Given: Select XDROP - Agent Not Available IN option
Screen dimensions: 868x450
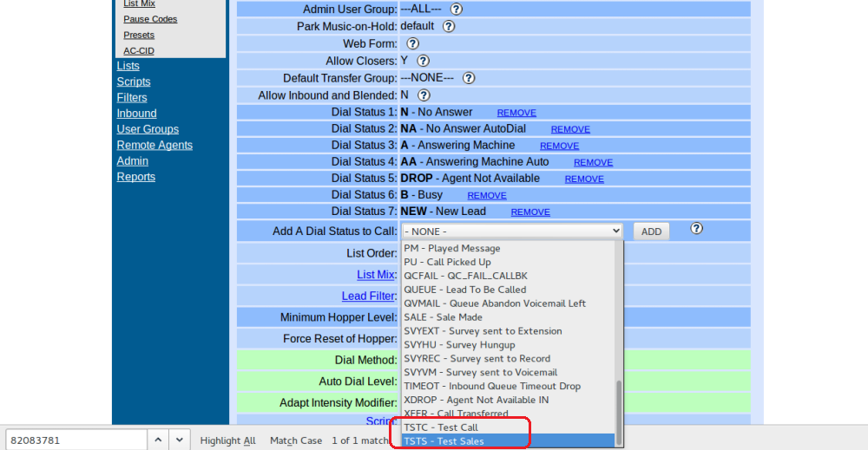Looking at the screenshot, I should tap(508, 401).
